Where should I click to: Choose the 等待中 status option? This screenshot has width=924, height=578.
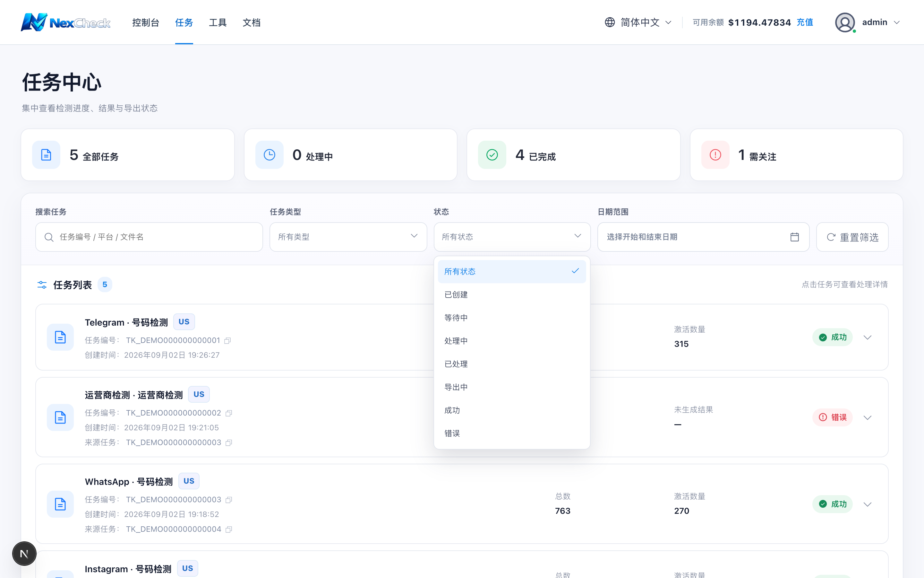tap(512, 318)
